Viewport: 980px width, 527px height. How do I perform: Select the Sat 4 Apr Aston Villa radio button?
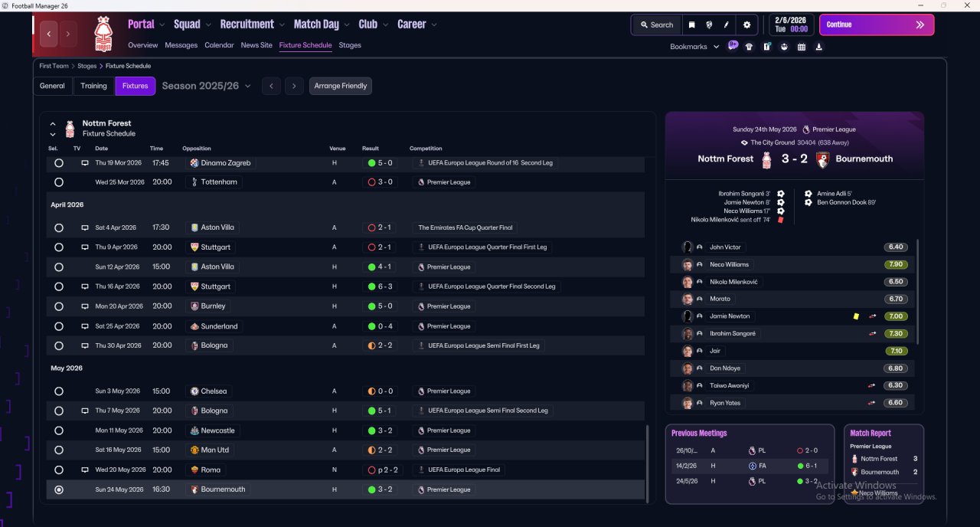(59, 227)
